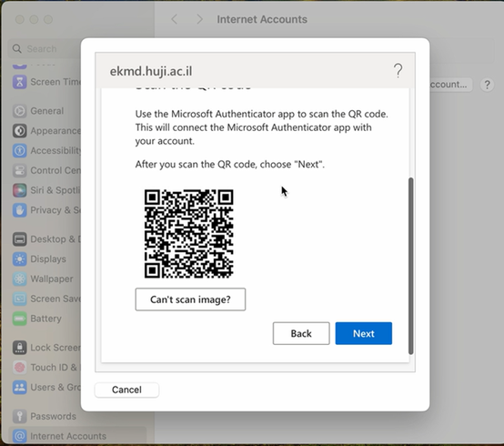Click the Search field in sidebar
This screenshot has width=504, height=446.
click(x=45, y=49)
